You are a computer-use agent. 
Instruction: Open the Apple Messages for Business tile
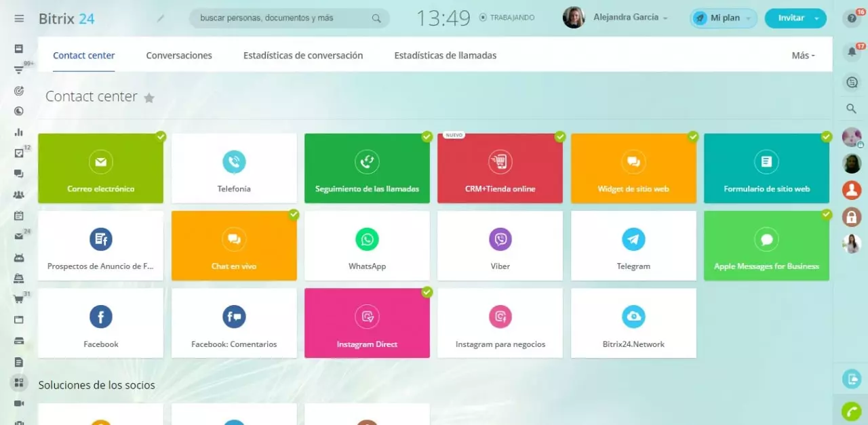pos(766,245)
